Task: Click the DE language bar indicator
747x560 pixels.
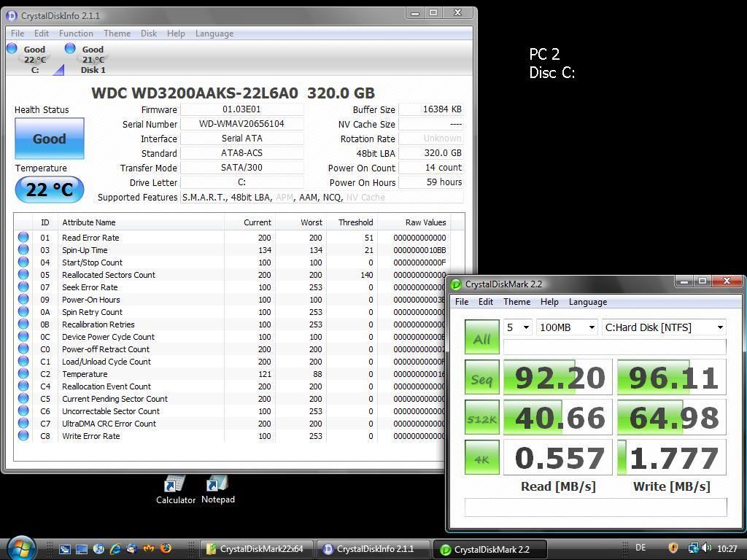Action: 640,548
